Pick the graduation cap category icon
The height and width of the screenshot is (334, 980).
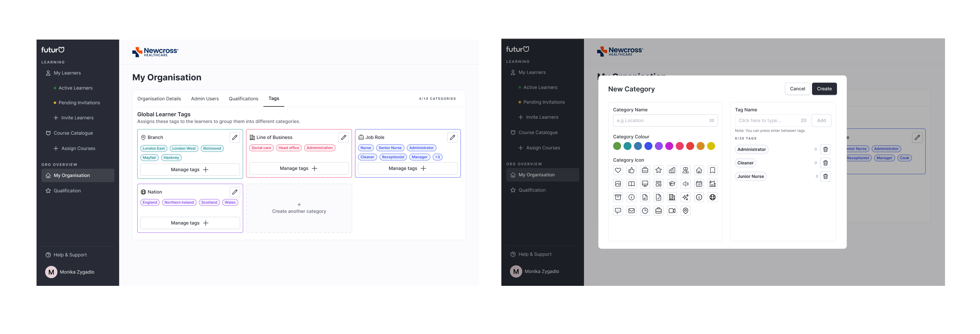click(x=672, y=184)
